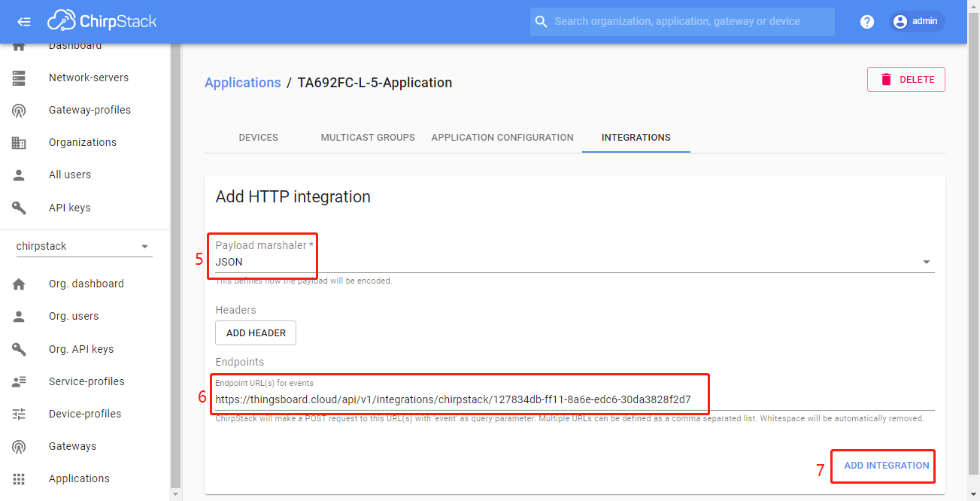Click the Add Header button
Viewport: 980px width, 501px height.
coord(256,333)
